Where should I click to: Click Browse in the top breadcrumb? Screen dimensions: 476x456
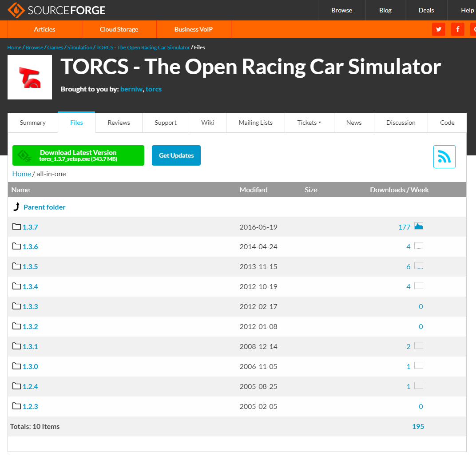click(x=34, y=48)
